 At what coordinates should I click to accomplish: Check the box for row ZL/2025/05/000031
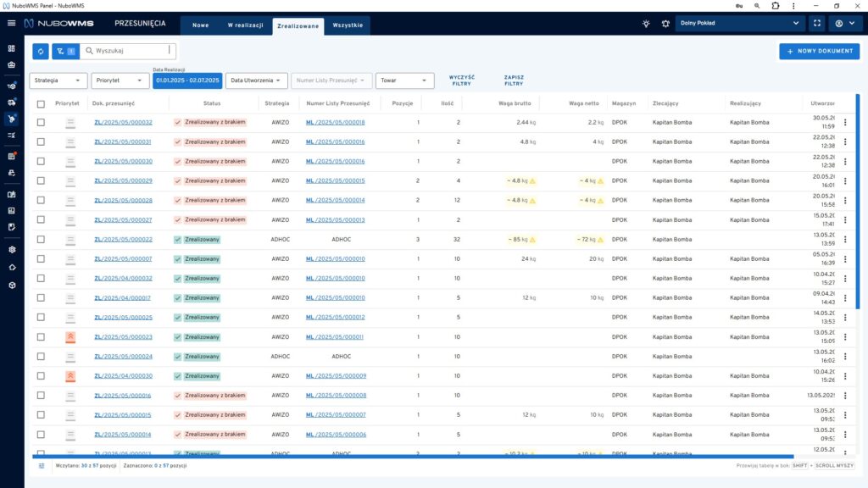[41, 141]
